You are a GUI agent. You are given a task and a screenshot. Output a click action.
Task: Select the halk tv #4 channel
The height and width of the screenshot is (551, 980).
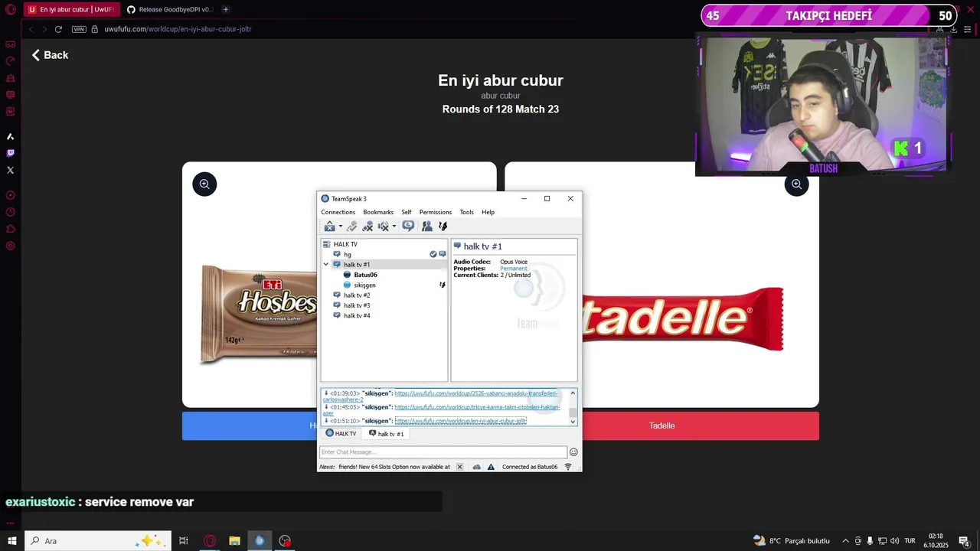pyautogui.click(x=357, y=315)
